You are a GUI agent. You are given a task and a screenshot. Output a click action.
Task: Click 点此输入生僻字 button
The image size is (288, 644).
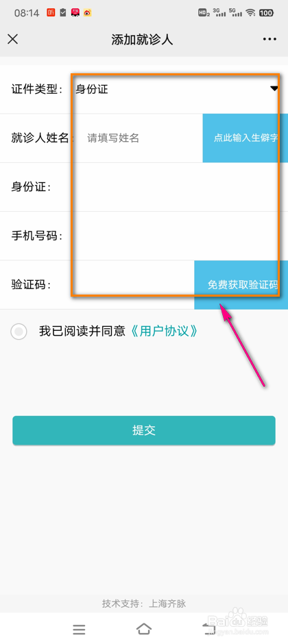coord(245,138)
